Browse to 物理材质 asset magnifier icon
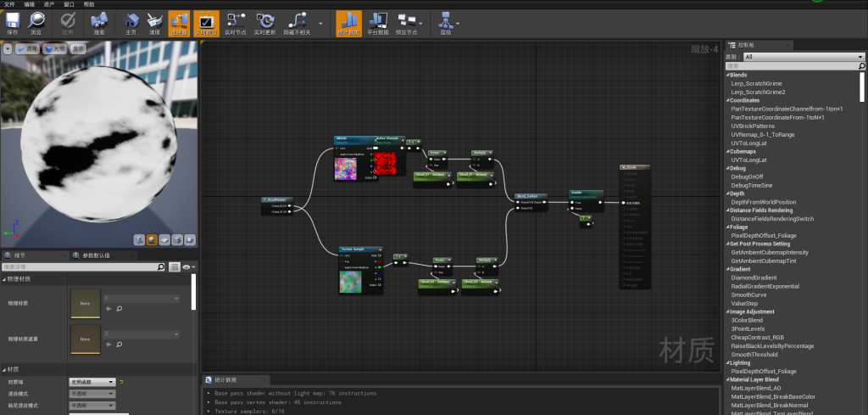Viewport: 868px width, 415px height. [119, 309]
